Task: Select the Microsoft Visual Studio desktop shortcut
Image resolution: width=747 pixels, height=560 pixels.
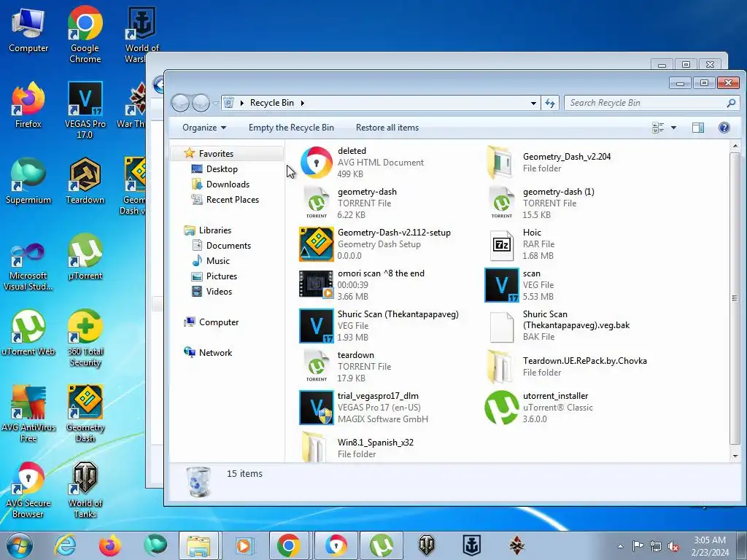Action: 28,266
